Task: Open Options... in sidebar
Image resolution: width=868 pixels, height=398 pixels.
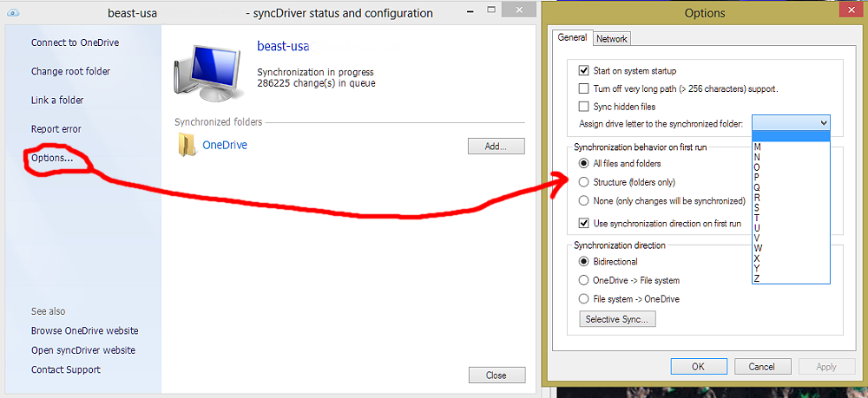Action: pyautogui.click(x=52, y=158)
